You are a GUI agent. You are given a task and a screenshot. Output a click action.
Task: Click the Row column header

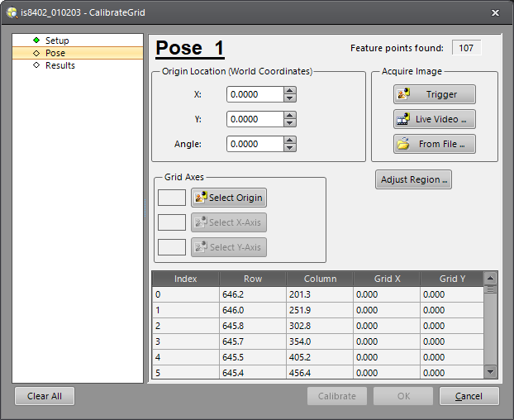click(253, 279)
